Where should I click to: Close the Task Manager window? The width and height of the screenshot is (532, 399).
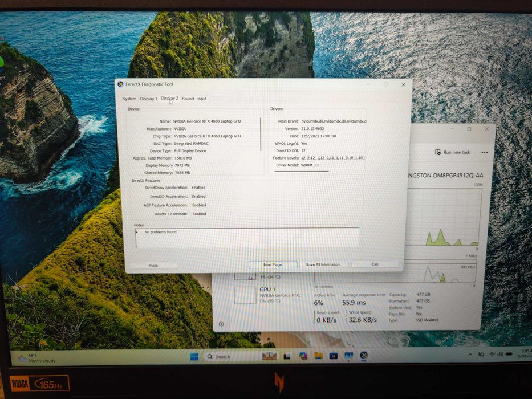(487, 129)
